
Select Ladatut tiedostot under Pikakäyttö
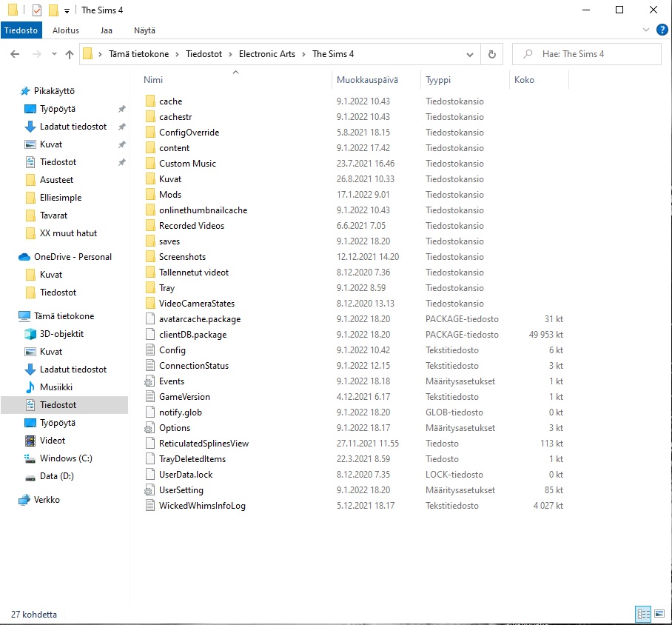click(x=73, y=127)
